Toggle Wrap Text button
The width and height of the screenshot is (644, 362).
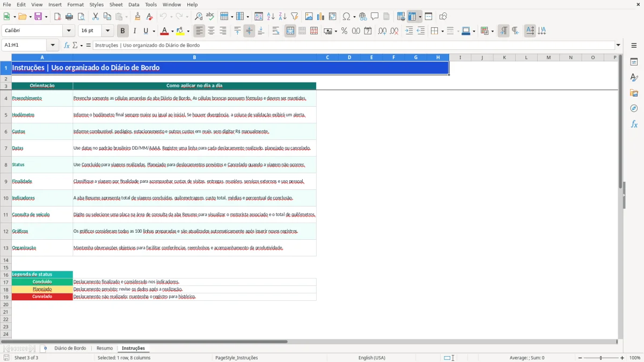(276, 31)
